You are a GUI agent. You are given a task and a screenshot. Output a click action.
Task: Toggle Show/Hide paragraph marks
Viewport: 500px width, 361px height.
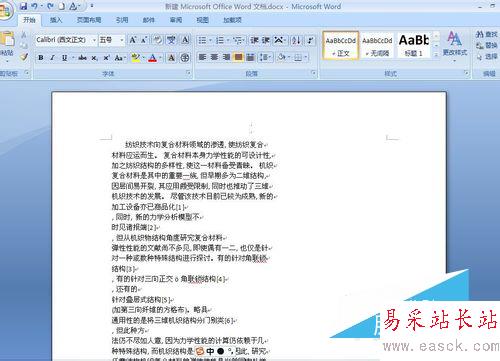tap(311, 40)
